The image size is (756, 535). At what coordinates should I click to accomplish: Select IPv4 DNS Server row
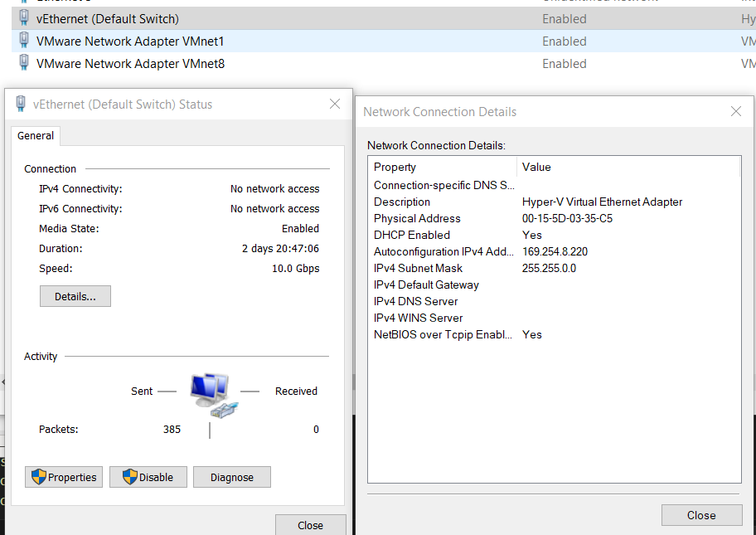click(555, 302)
